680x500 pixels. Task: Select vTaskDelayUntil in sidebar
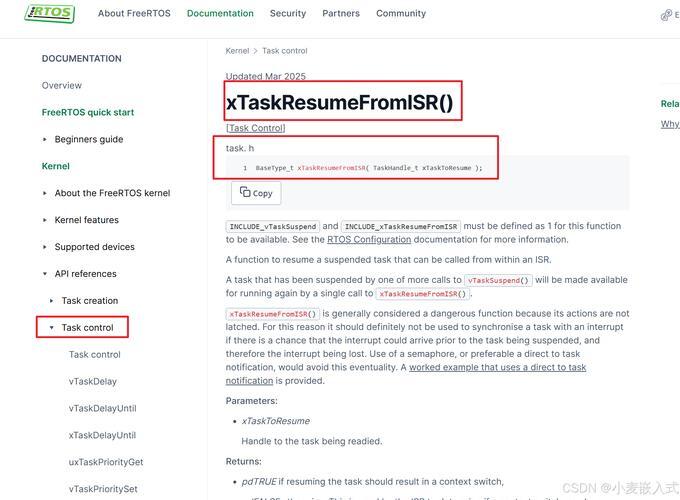[x=102, y=408]
